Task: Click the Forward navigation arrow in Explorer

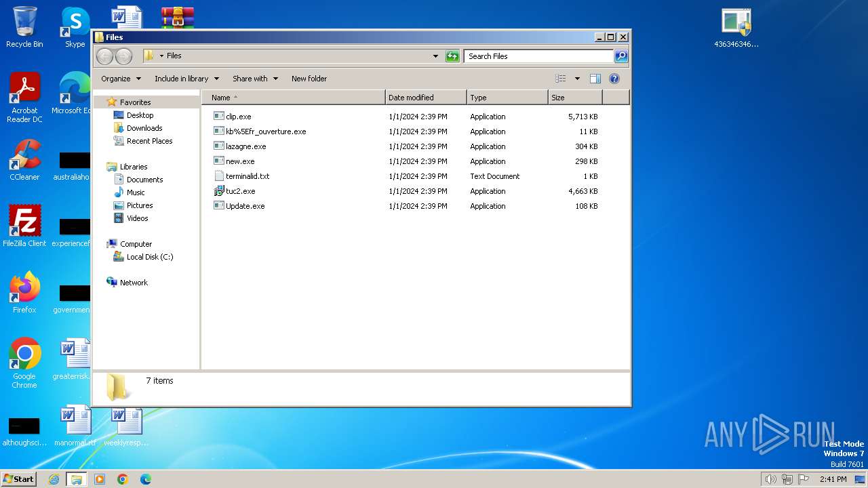Action: pos(123,56)
